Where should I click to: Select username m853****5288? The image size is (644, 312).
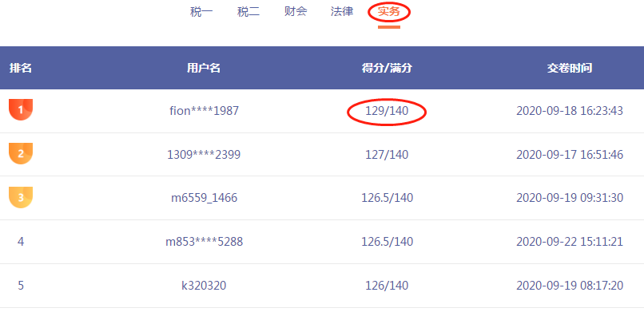[x=204, y=242]
